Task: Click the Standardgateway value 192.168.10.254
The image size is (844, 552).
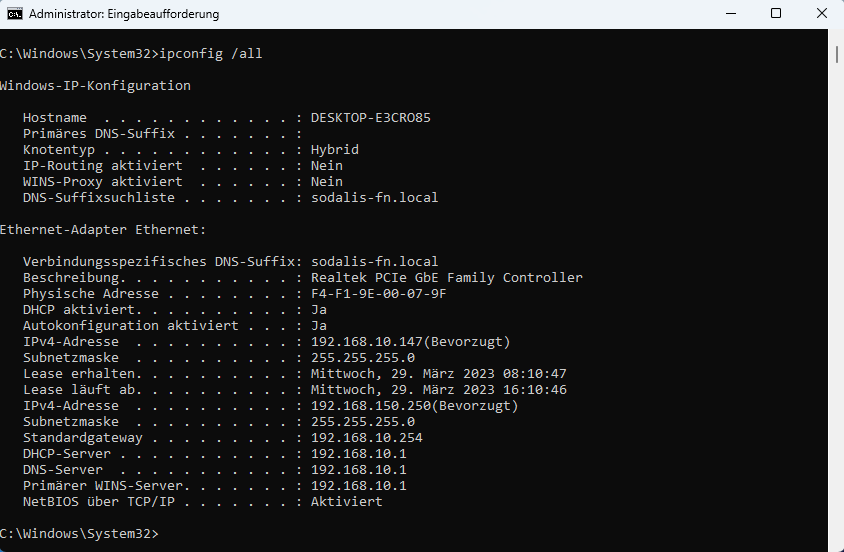Action: pyautogui.click(x=367, y=438)
